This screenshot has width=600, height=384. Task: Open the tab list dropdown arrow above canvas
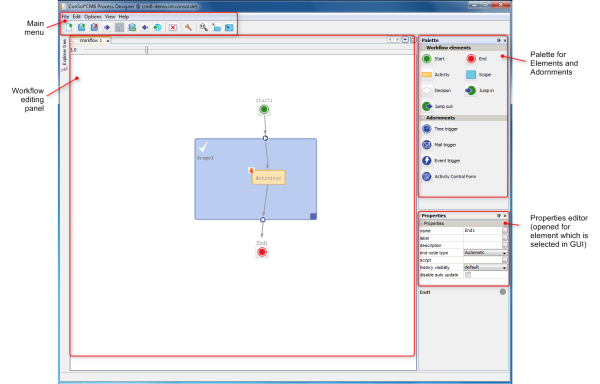[x=405, y=40]
